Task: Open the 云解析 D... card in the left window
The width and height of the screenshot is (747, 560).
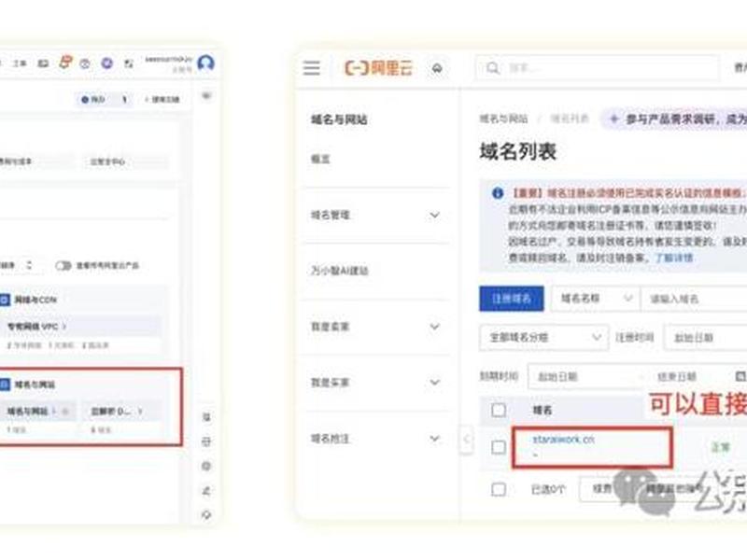Action: coord(122,418)
